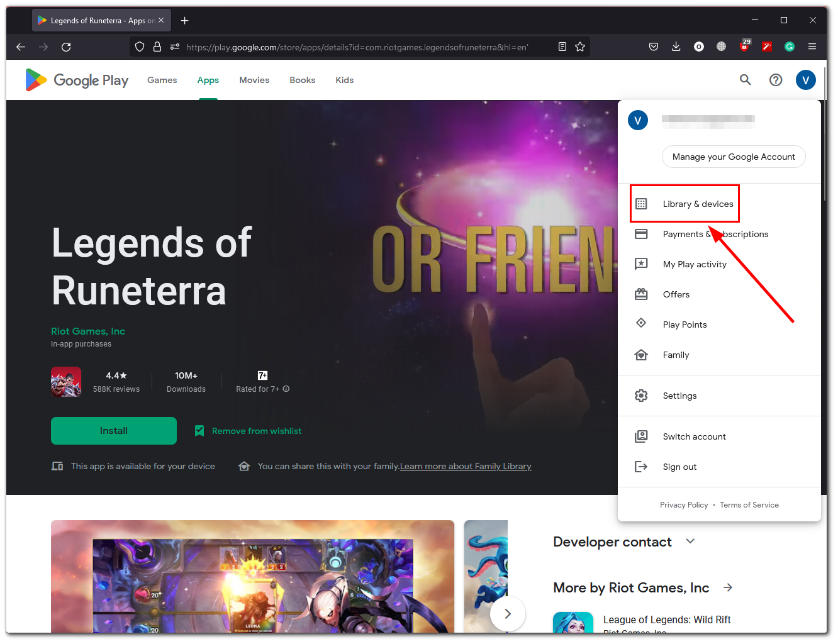Select Offers from the account menu
This screenshot has height=644, width=838.
(719, 294)
